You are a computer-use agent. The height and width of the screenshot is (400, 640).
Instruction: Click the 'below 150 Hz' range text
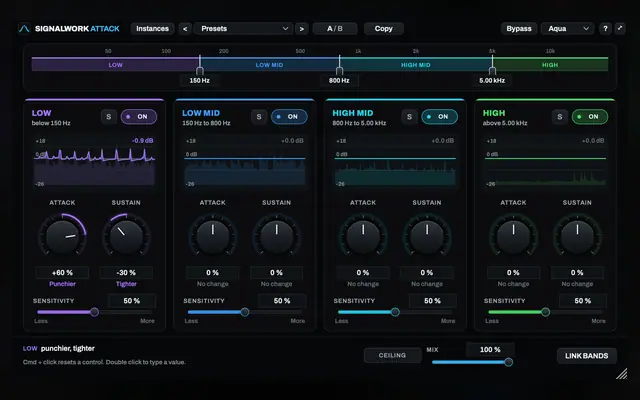51,123
